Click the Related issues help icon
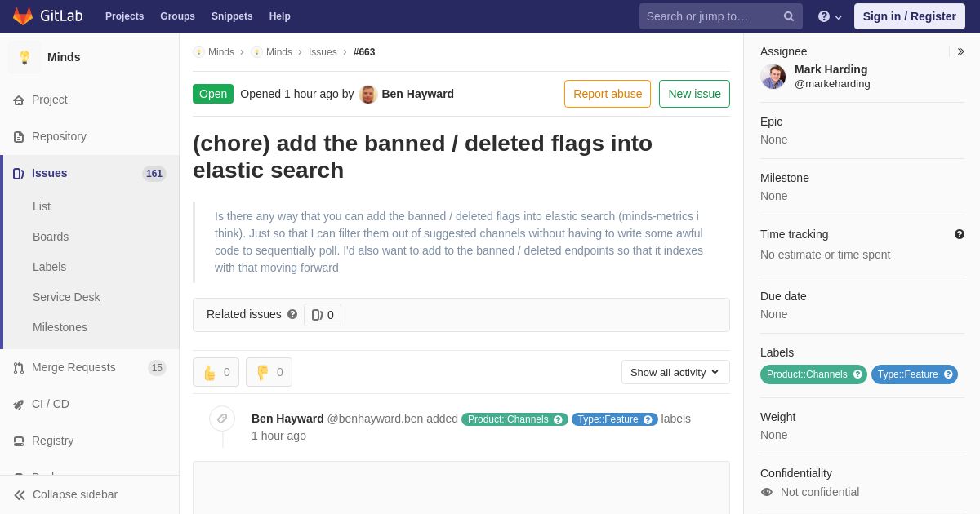 (292, 314)
